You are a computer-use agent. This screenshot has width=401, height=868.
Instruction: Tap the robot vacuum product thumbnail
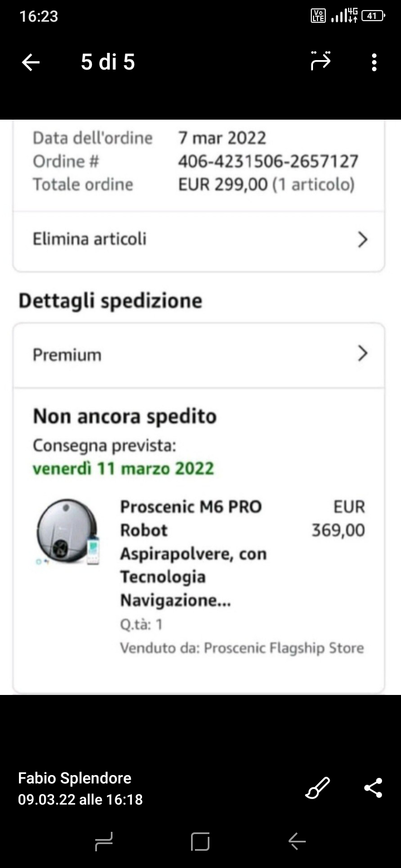tap(68, 531)
